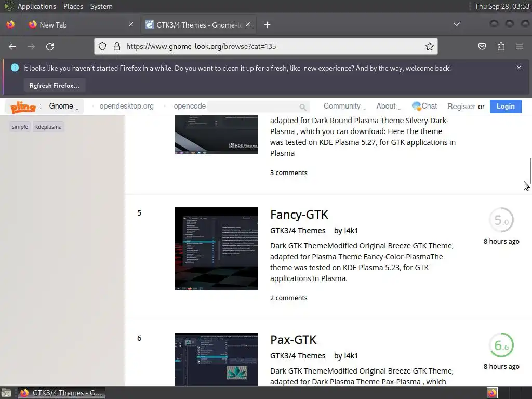Click the info icon in the notification bar
The height and width of the screenshot is (399, 532).
[15, 68]
